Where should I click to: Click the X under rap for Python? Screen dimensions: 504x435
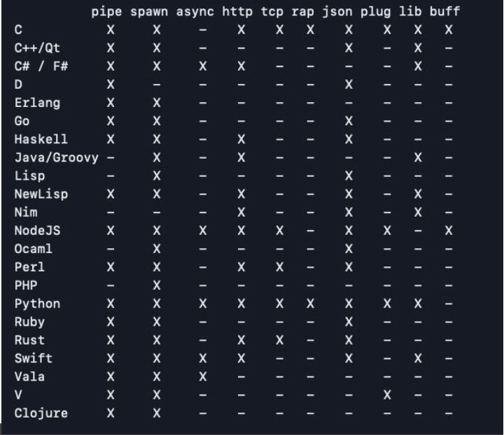point(310,304)
